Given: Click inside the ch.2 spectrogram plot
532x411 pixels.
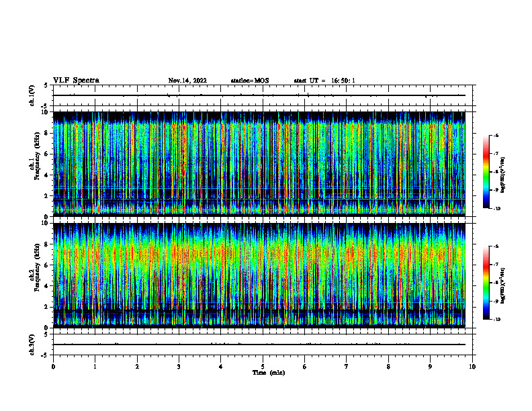Looking at the screenshot, I should [259, 275].
